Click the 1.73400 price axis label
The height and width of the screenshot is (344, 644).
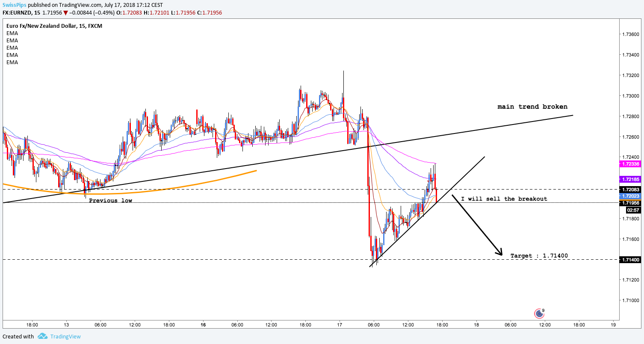click(x=631, y=55)
